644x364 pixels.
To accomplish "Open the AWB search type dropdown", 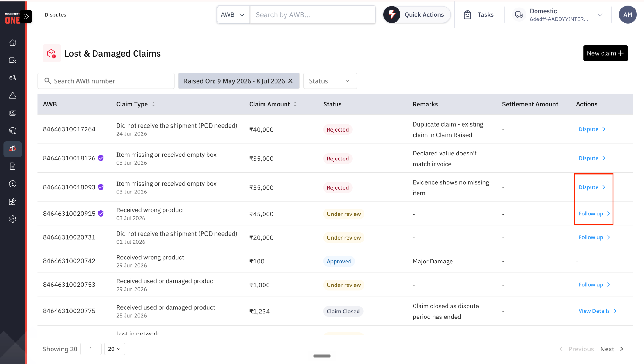I will pyautogui.click(x=233, y=15).
